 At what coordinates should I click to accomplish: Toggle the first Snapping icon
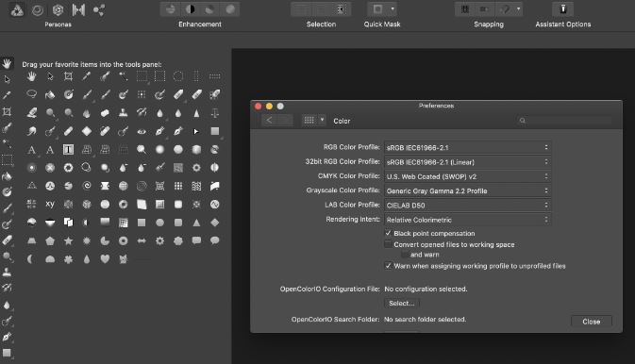tap(465, 8)
